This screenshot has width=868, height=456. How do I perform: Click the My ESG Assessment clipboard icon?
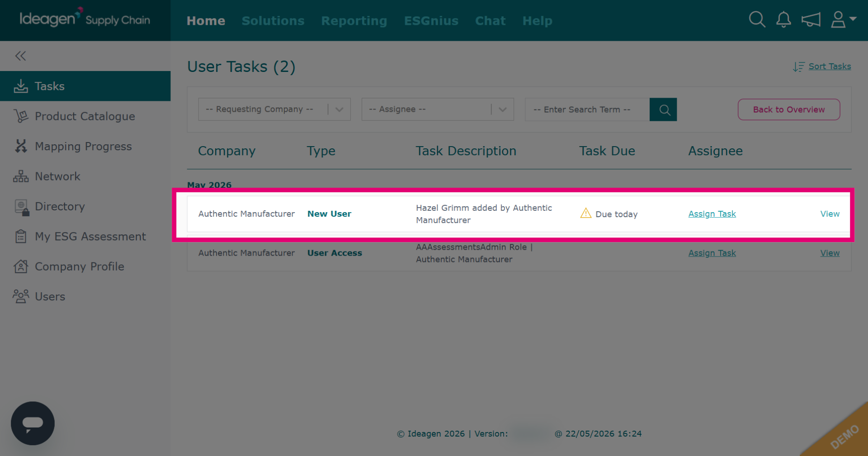(x=21, y=236)
